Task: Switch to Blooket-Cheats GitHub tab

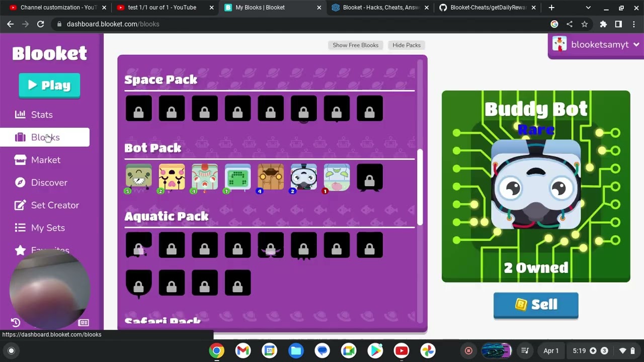Action: pyautogui.click(x=488, y=8)
